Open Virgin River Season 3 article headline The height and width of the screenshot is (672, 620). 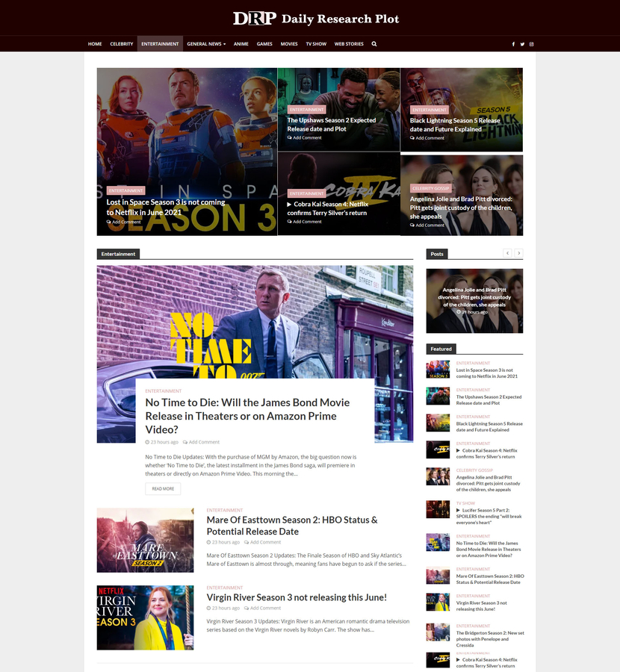pyautogui.click(x=297, y=597)
